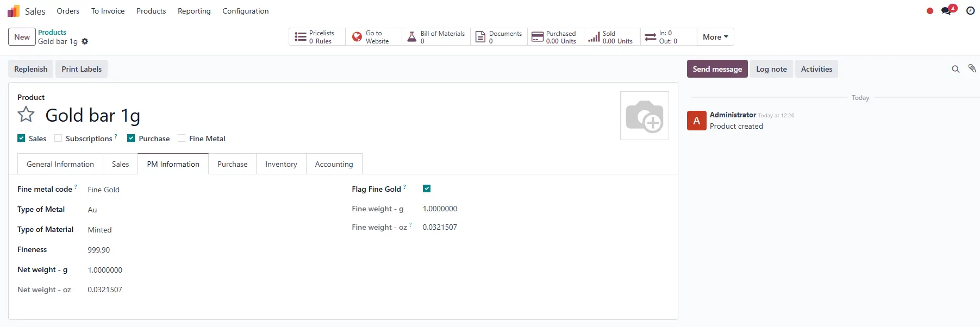Click Log note button
Image resolution: width=980 pixels, height=327 pixels.
click(771, 69)
